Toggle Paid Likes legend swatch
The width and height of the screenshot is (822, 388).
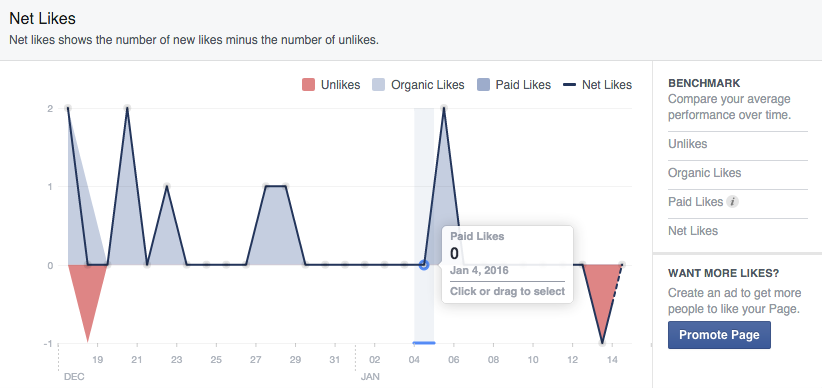tap(483, 85)
